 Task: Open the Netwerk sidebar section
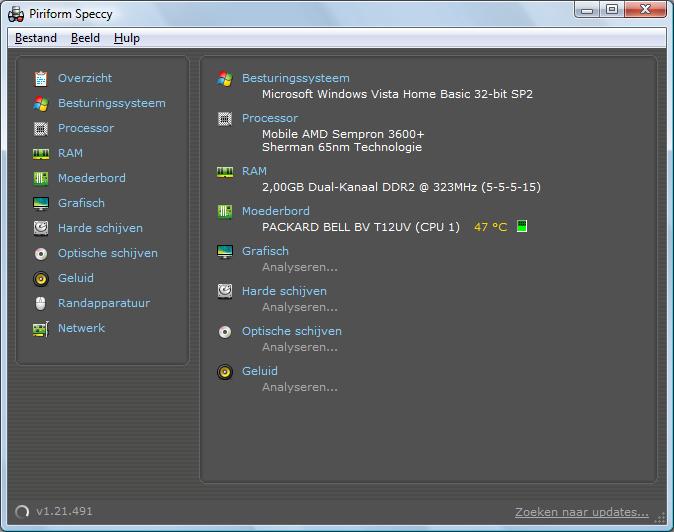[x=81, y=328]
